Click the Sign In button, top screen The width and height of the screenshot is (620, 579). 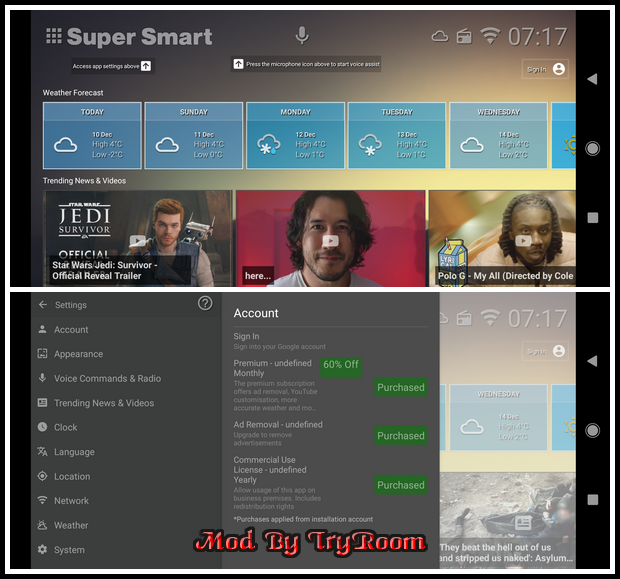click(545, 69)
